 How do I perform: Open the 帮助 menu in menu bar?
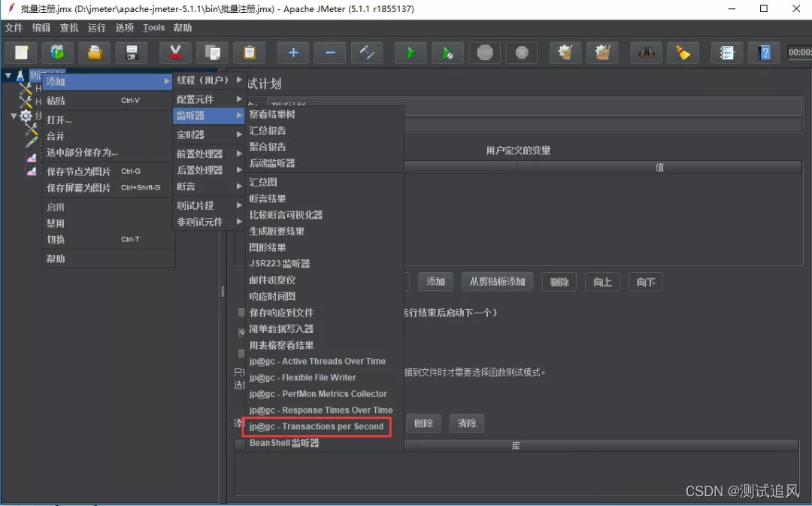pos(182,28)
